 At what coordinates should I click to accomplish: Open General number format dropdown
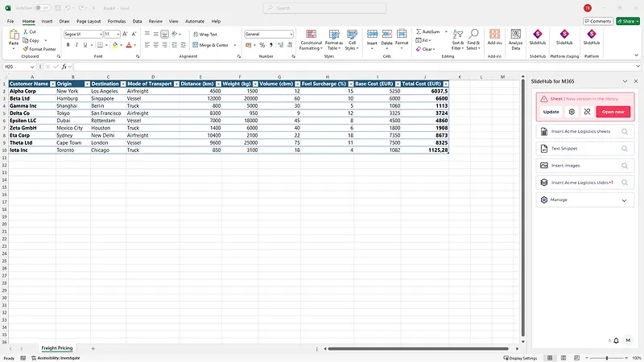291,34
